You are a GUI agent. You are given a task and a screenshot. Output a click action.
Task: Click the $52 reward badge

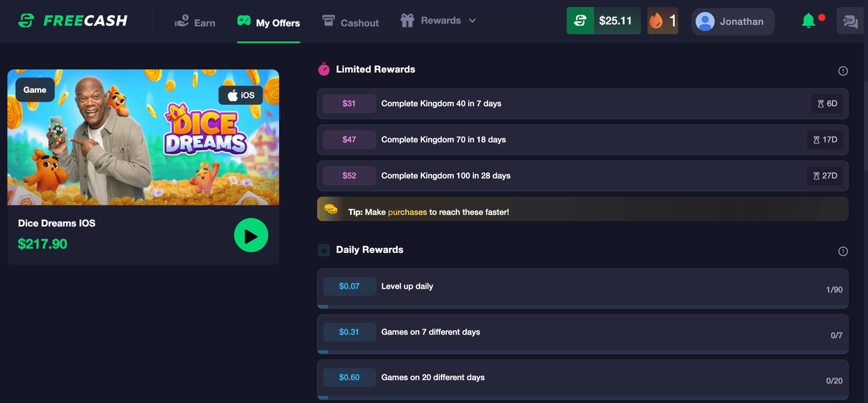pyautogui.click(x=349, y=176)
